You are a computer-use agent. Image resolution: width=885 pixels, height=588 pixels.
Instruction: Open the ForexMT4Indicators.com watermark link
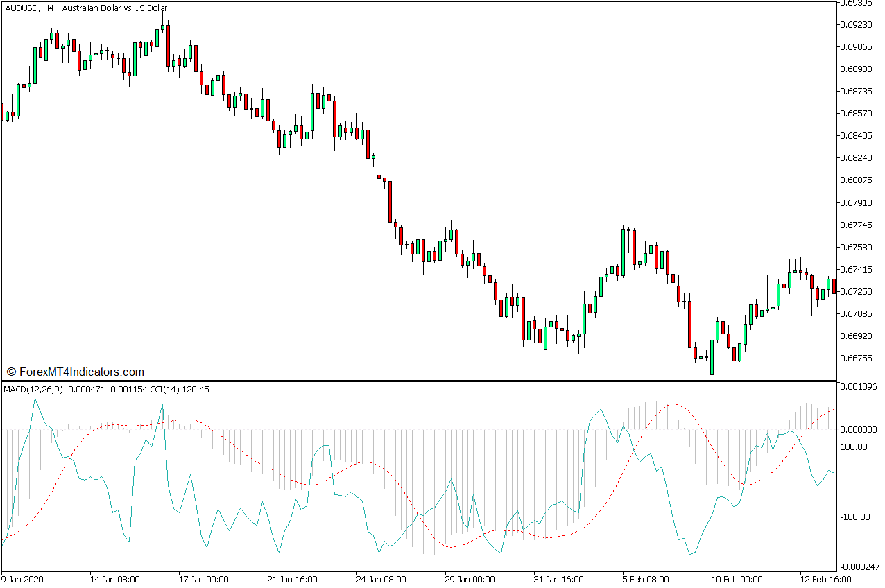[x=76, y=372]
